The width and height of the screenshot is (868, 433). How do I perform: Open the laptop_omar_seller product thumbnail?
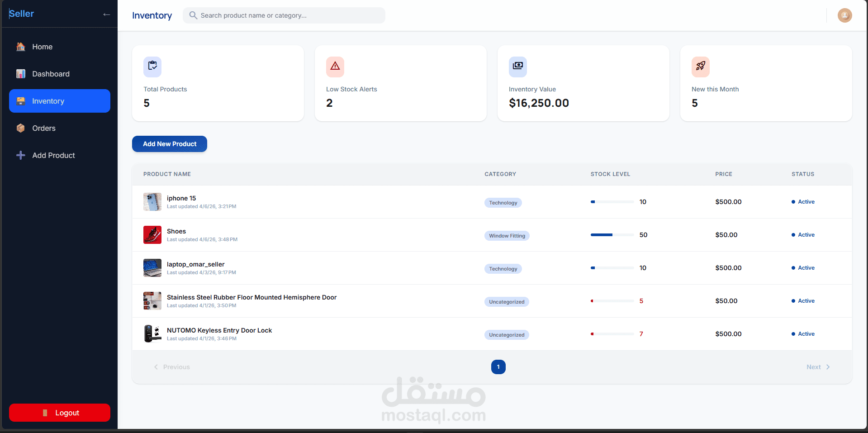pos(152,268)
